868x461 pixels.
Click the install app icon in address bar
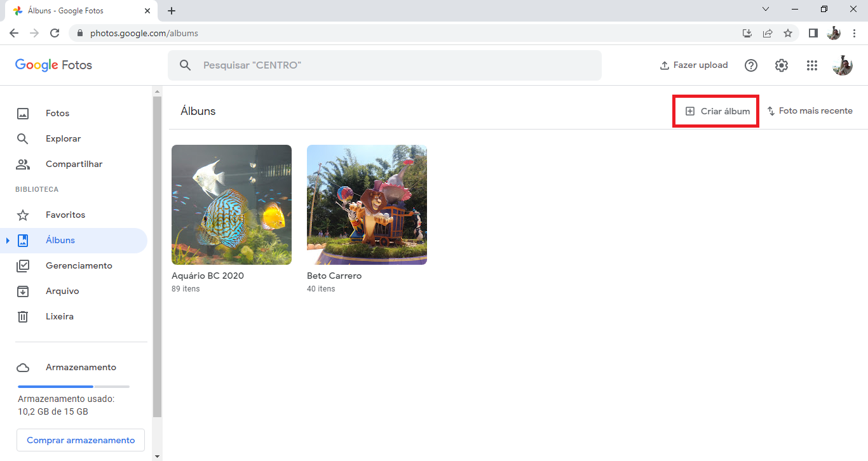(747, 33)
